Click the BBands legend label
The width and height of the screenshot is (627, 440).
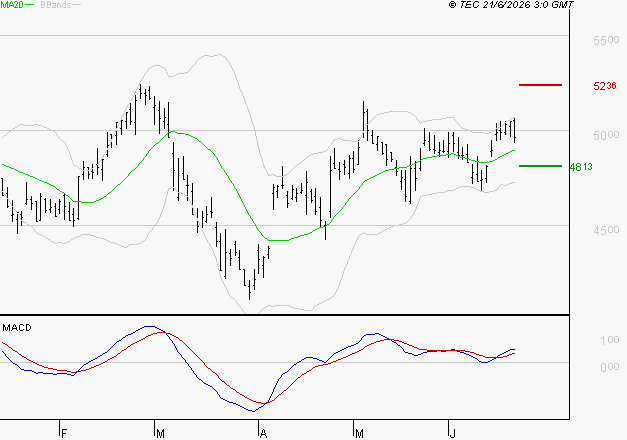tap(56, 4)
